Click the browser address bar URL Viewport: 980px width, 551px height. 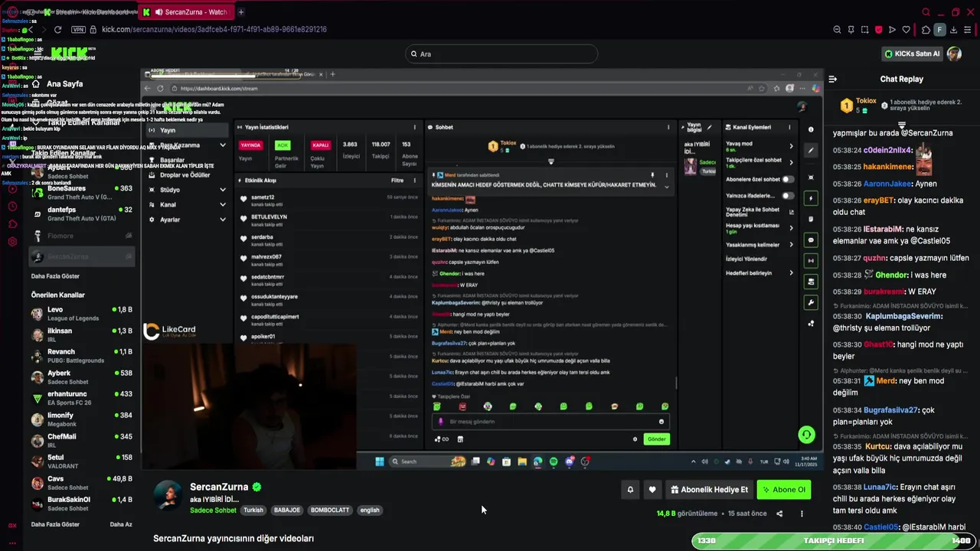[x=214, y=29]
